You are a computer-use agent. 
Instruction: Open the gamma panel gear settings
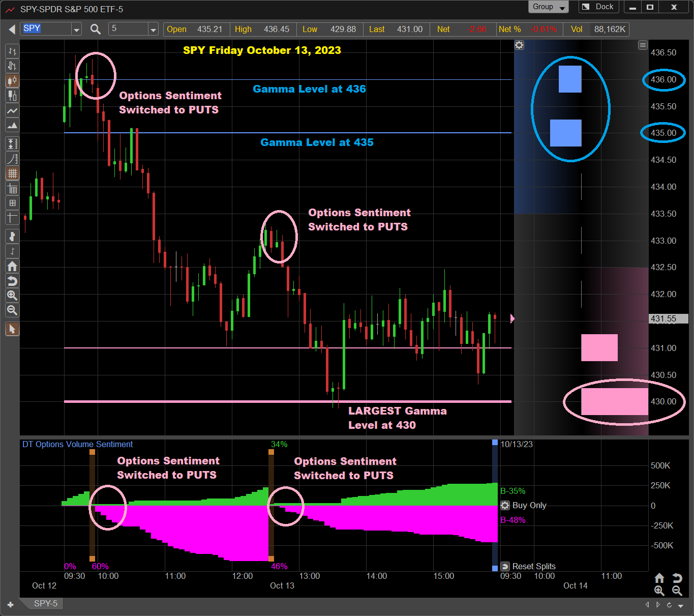[519, 45]
